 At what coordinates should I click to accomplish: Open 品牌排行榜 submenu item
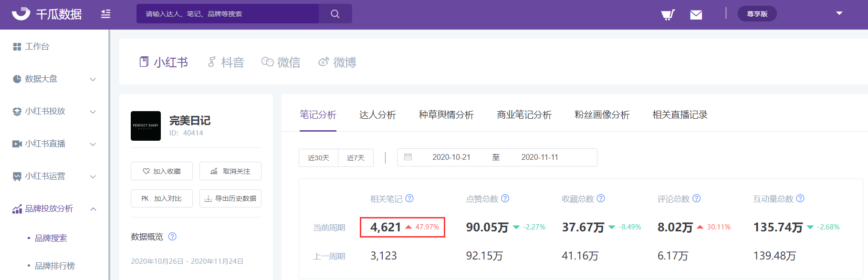coord(54,266)
